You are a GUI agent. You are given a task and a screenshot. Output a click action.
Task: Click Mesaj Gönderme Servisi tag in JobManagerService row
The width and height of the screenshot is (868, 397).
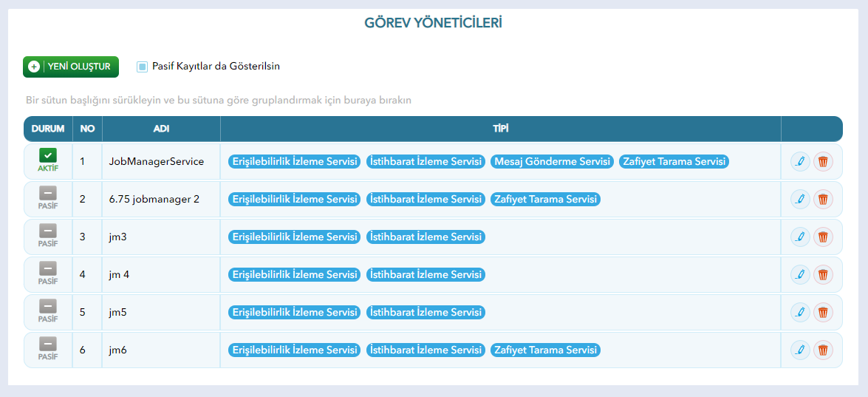click(553, 162)
